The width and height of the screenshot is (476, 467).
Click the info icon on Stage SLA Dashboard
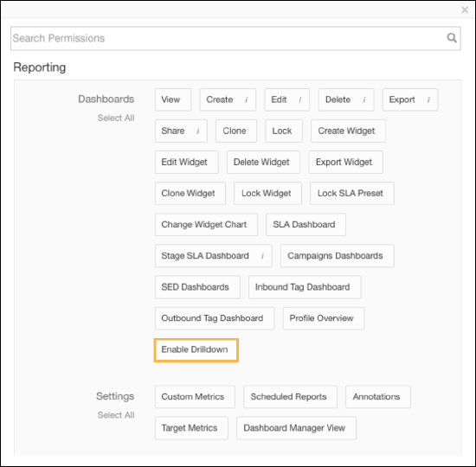click(262, 256)
